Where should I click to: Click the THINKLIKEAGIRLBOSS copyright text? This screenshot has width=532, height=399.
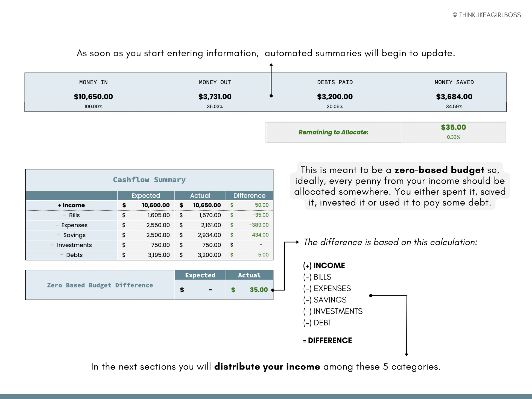pyautogui.click(x=487, y=15)
